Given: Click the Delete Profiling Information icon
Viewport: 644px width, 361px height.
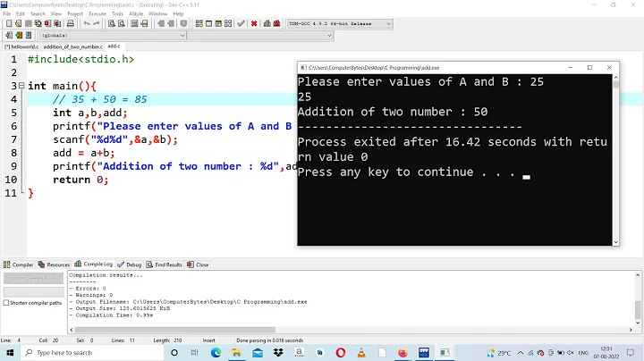Looking at the screenshot, I should tap(276, 24).
